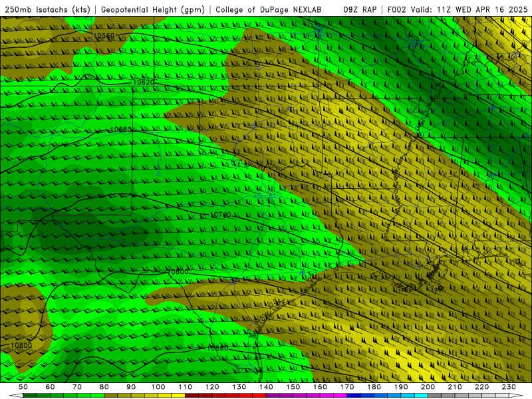Click the color bar's right arrow end cap
This screenshot has width=532, height=399.
(x=516, y=396)
